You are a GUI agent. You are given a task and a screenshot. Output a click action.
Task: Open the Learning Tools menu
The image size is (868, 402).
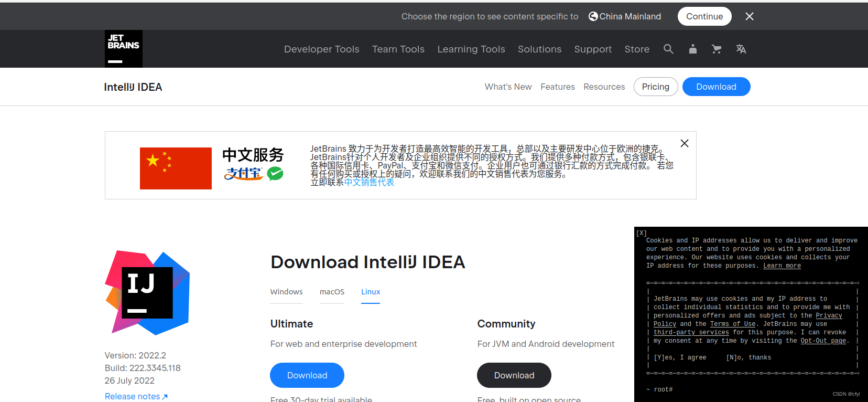click(471, 49)
